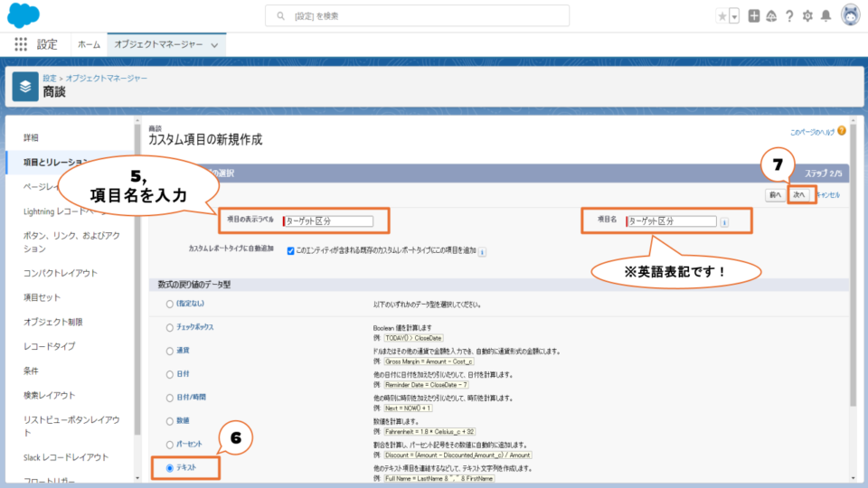Click the object layers icon beside 商談
The width and height of the screenshot is (868, 488).
click(x=25, y=87)
